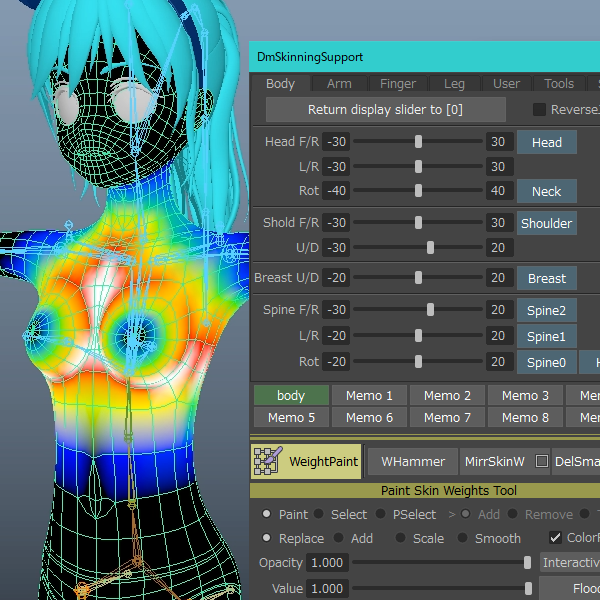Click the DelSma button

tap(576, 461)
